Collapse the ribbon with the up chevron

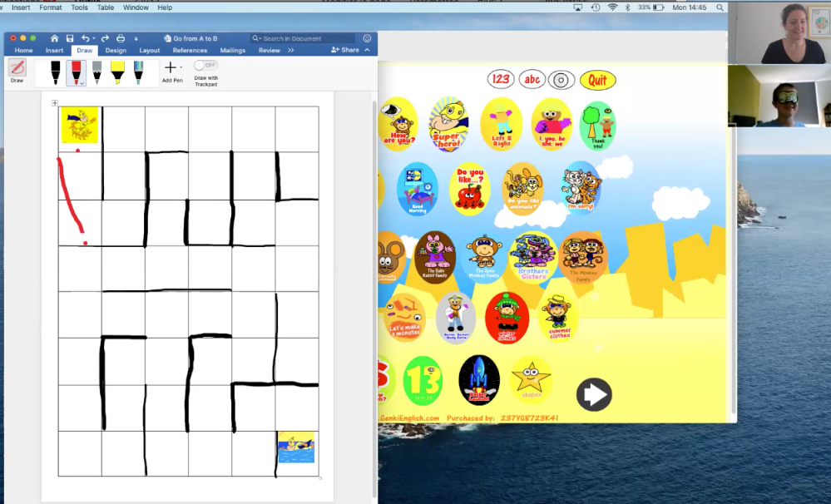tap(367, 50)
